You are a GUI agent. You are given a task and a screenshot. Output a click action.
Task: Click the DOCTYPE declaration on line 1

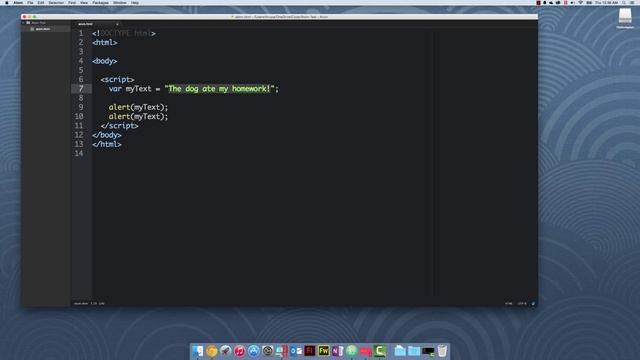124,33
